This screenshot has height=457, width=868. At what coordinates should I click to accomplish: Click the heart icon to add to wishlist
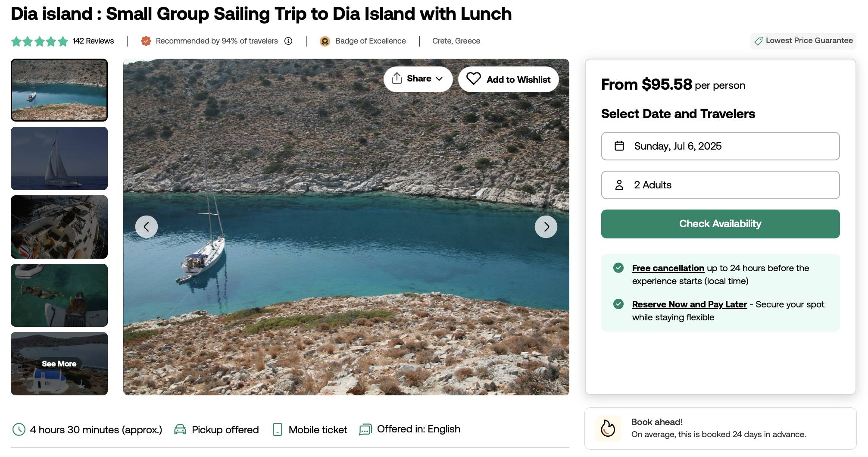point(473,78)
